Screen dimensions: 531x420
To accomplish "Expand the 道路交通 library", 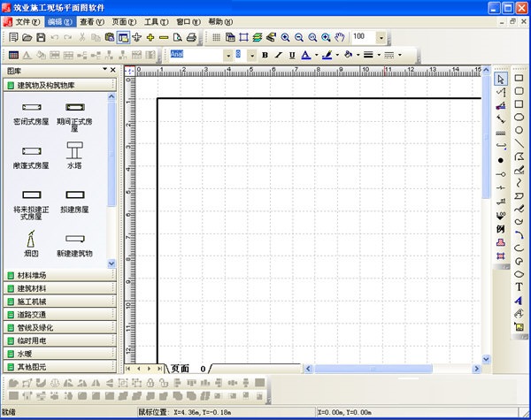I will (x=60, y=315).
